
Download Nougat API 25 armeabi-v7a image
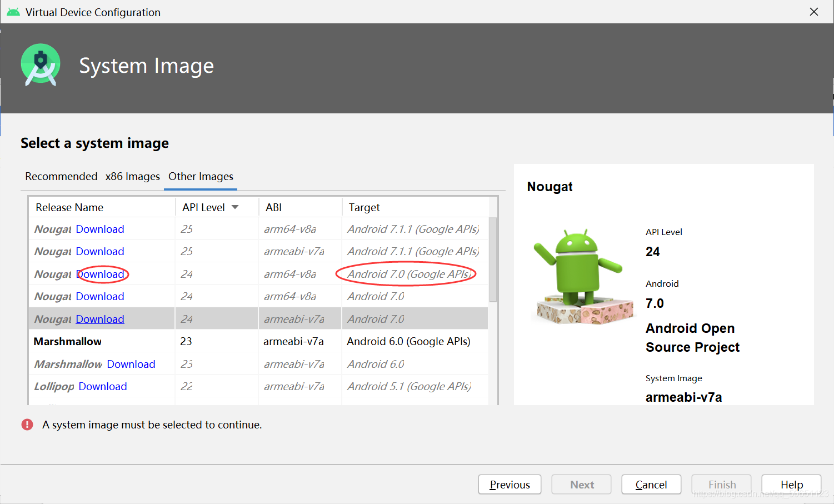coord(100,251)
